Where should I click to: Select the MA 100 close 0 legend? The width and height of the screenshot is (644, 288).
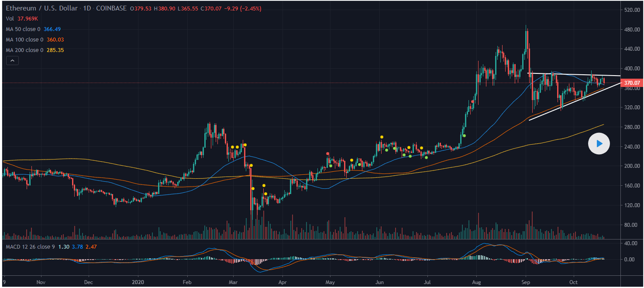point(34,40)
